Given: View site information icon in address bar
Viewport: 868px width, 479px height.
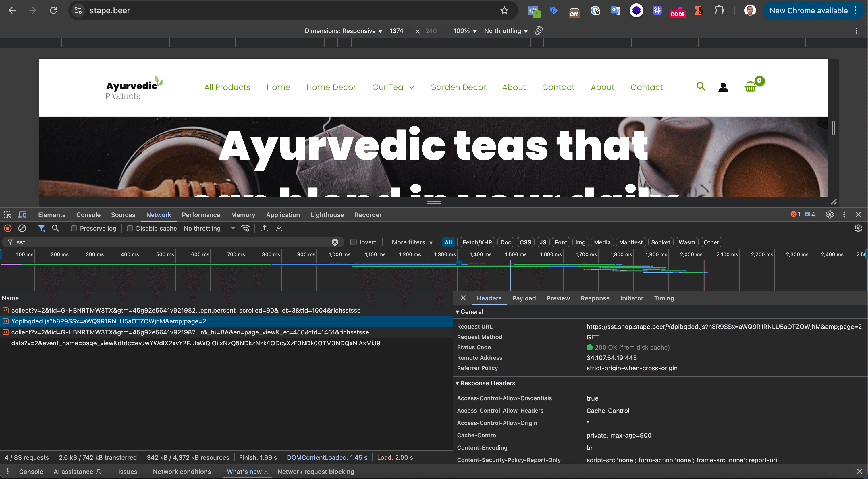Looking at the screenshot, I should 78,10.
